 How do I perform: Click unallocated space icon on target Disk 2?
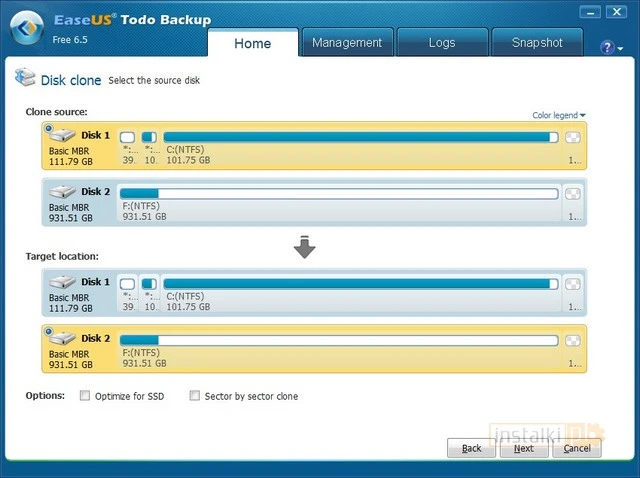click(x=573, y=339)
